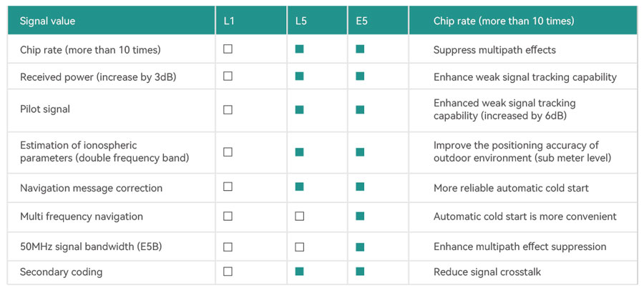The image size is (644, 298).
Task: Uncheck E5 box for Navigation message correction
Action: pos(360,187)
